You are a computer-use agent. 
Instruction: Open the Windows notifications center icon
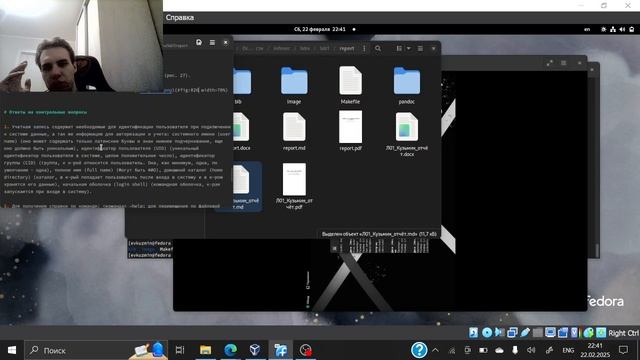click(623, 350)
